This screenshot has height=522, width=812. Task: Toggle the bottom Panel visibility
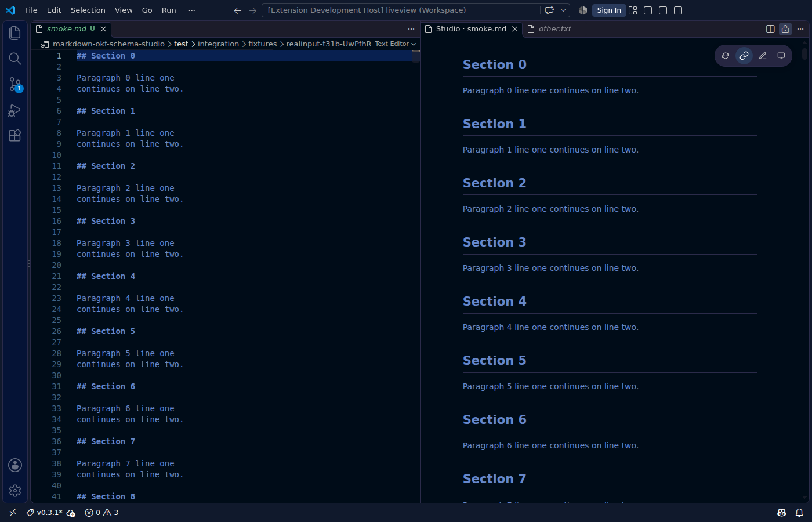[x=663, y=10]
